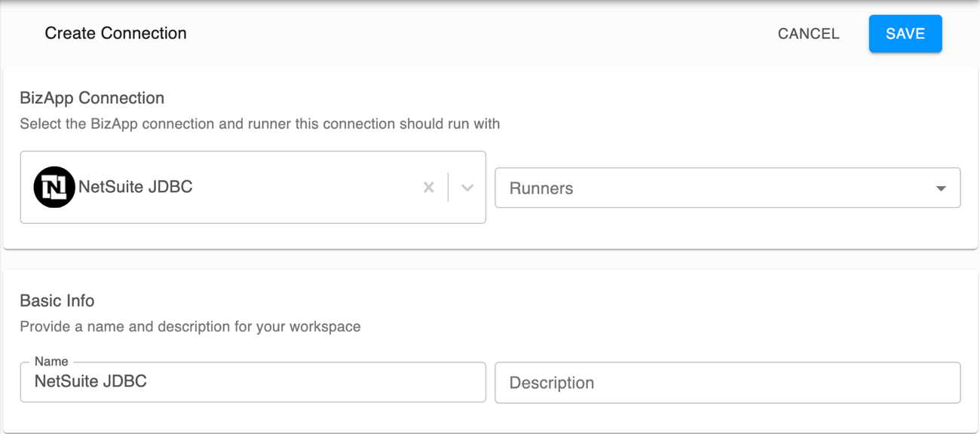Click the 'Select the BizApp connection' helper text
Image resolution: width=980 pixels, height=434 pixels.
point(260,124)
